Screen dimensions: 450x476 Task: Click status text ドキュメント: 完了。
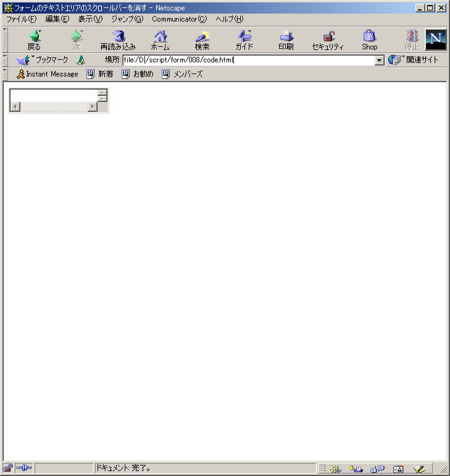[x=123, y=468]
